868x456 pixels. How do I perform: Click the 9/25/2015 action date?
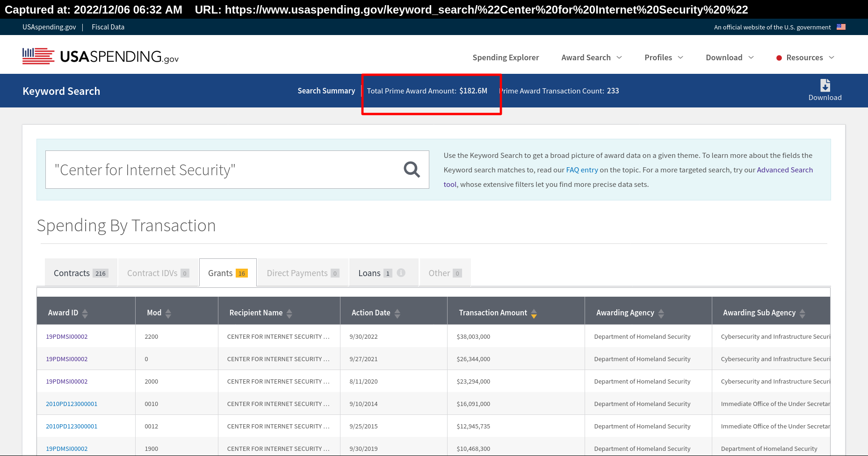(x=363, y=426)
